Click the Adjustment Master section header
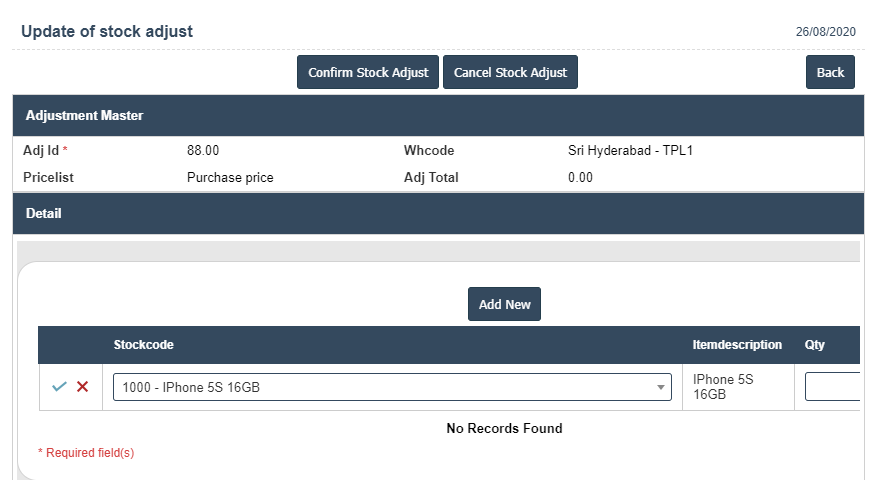 [85, 116]
